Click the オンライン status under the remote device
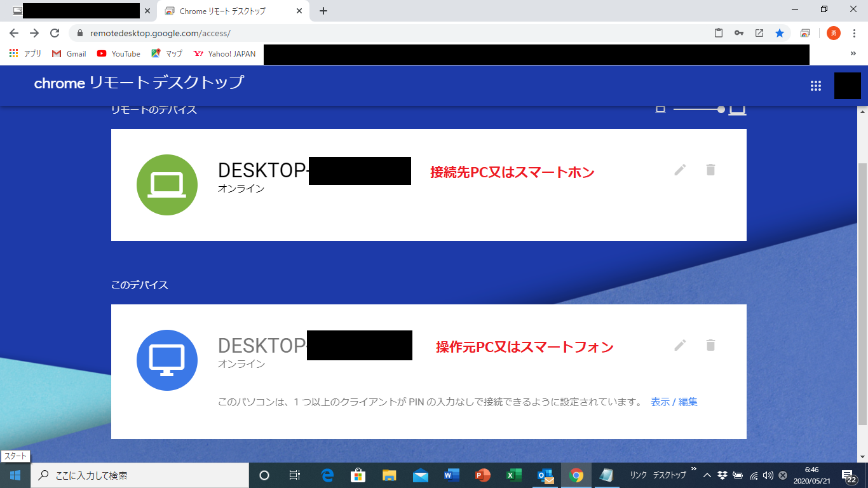The image size is (868, 488). pyautogui.click(x=241, y=189)
